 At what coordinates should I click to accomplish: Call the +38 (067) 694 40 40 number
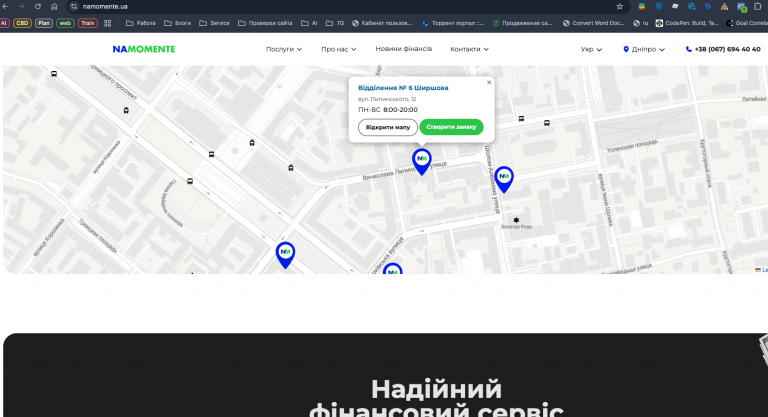tap(727, 49)
